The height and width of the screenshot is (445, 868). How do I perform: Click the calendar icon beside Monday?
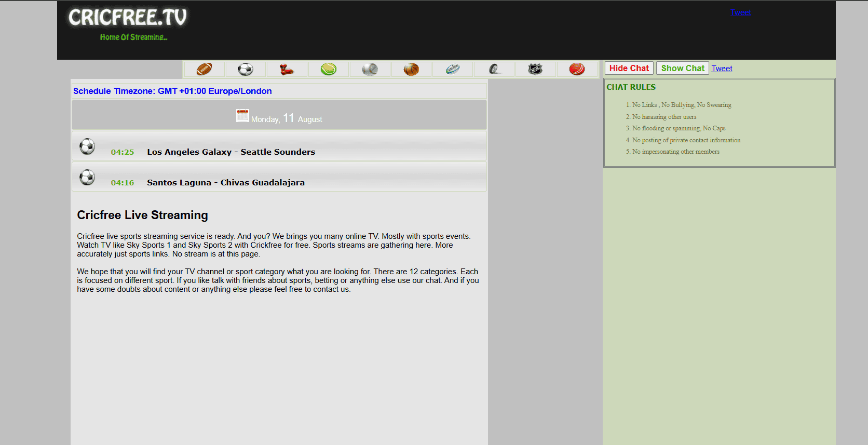(x=242, y=116)
